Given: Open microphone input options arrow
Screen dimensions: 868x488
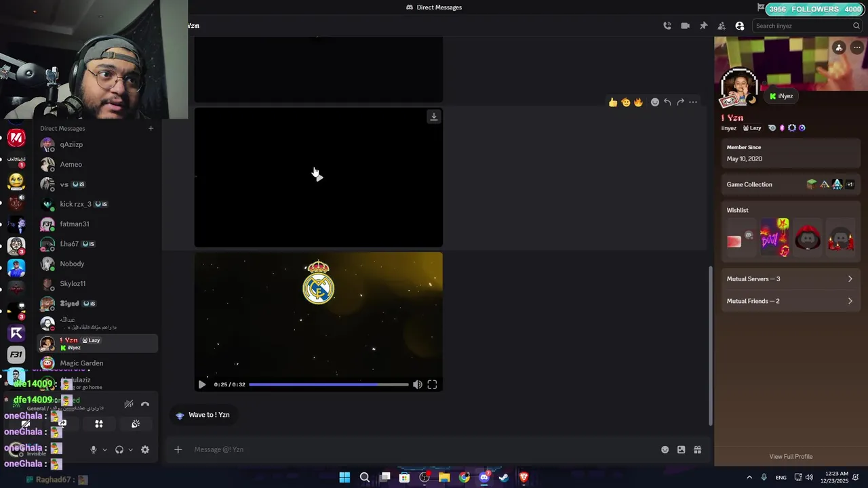Looking at the screenshot, I should (104, 449).
